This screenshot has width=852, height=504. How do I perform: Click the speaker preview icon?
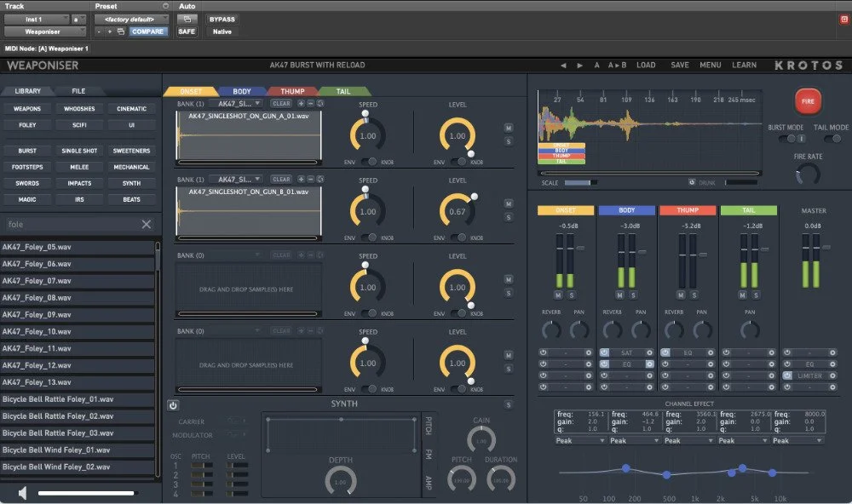(x=22, y=493)
